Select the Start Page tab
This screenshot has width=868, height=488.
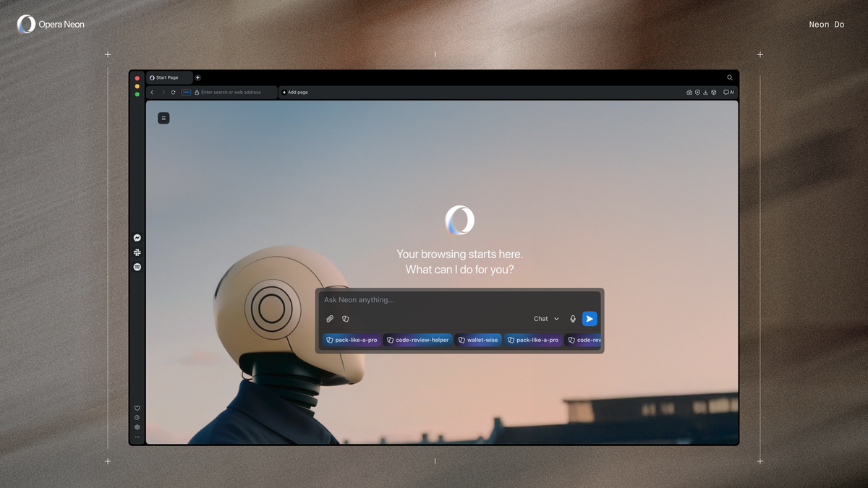(x=169, y=77)
